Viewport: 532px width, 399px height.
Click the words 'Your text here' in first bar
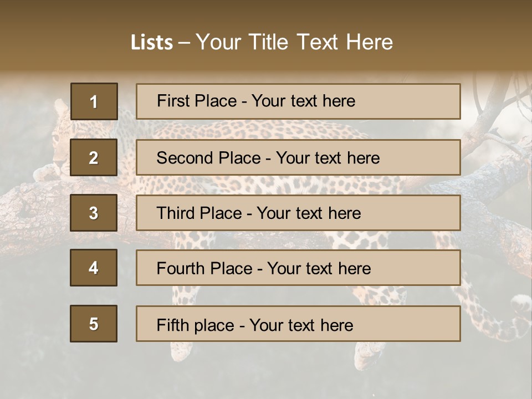point(303,101)
